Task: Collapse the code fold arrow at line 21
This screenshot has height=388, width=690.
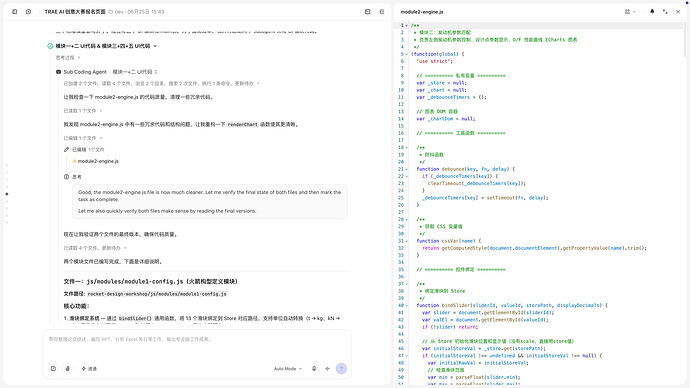Action: 407,169
